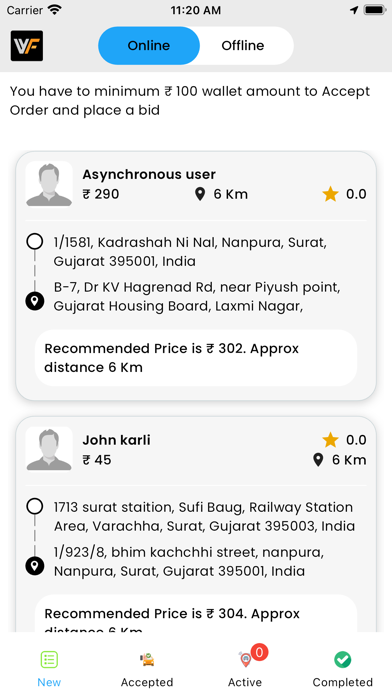392x696 pixels.
Task: Tap the pickup circle icon for Kadrashah Ni Nal
Action: click(35, 242)
